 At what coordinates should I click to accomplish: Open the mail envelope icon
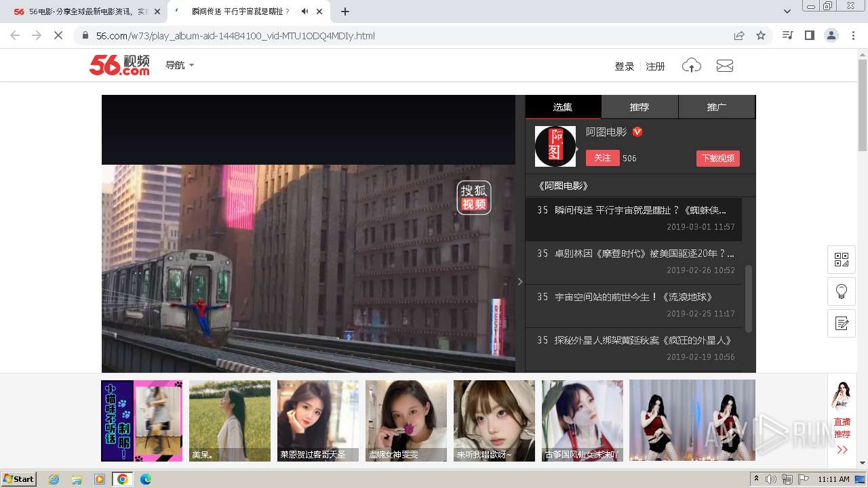(x=725, y=66)
